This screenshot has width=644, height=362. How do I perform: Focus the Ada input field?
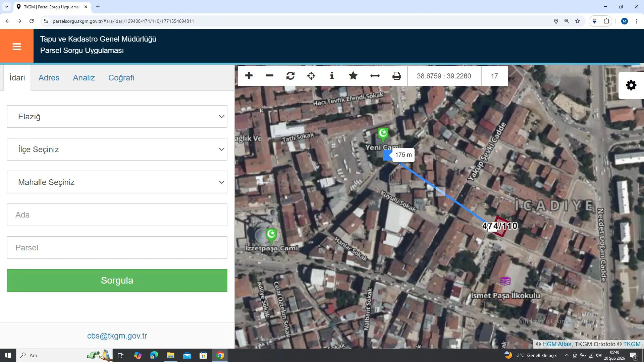point(117,215)
